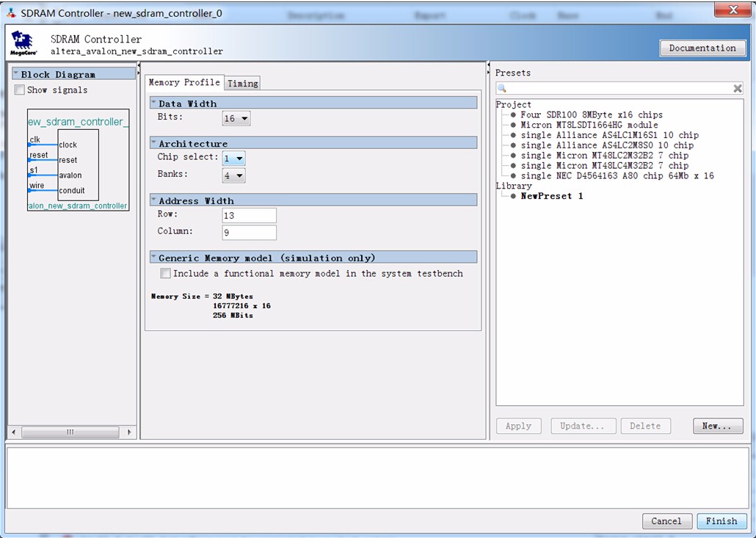Clear the Presets search with the X icon

[x=737, y=88]
